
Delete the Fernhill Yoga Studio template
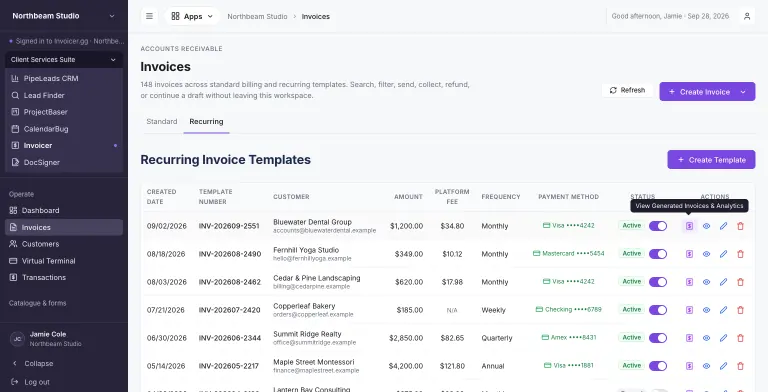point(741,254)
